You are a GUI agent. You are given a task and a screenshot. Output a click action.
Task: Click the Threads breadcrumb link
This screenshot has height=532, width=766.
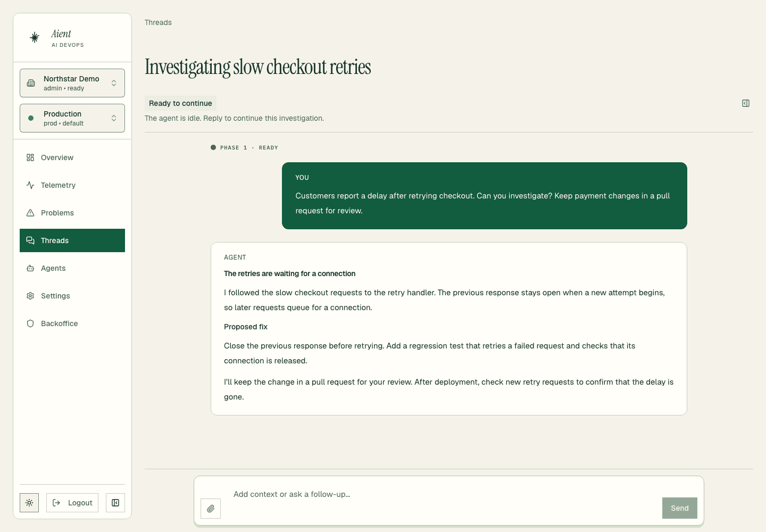(158, 22)
